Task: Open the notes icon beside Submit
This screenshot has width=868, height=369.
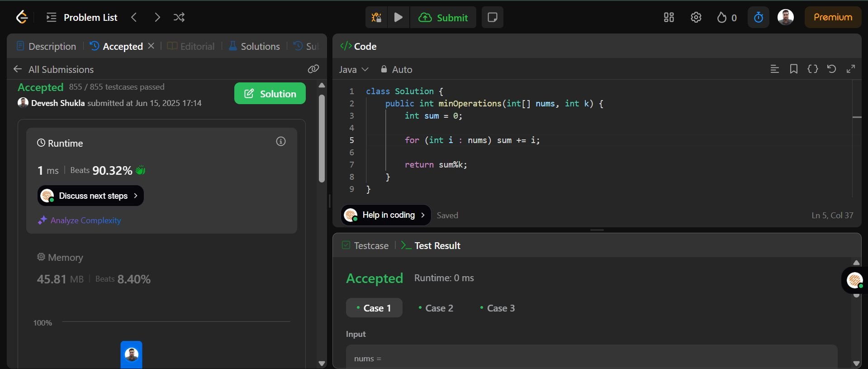Action: [493, 18]
